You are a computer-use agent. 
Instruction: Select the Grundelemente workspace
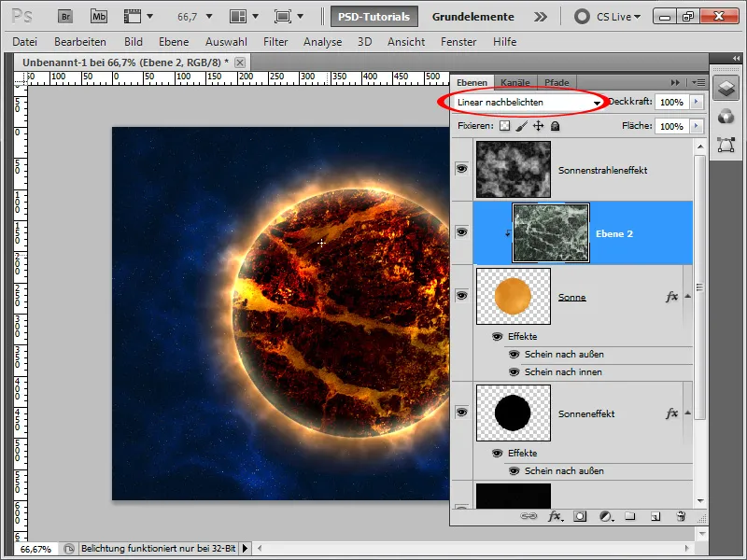(473, 17)
